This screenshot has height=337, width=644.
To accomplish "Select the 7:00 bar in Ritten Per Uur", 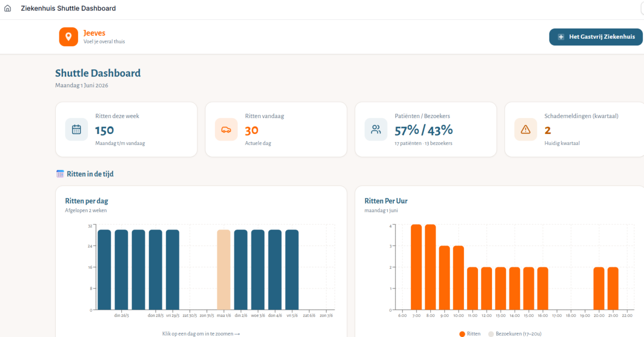I will pos(416,267).
